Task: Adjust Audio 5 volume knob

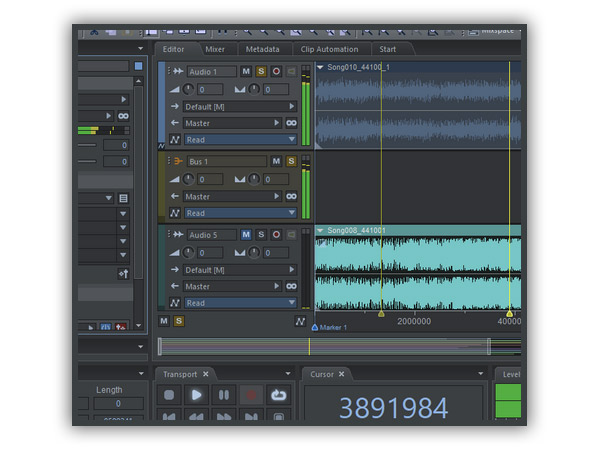Action: [188, 253]
